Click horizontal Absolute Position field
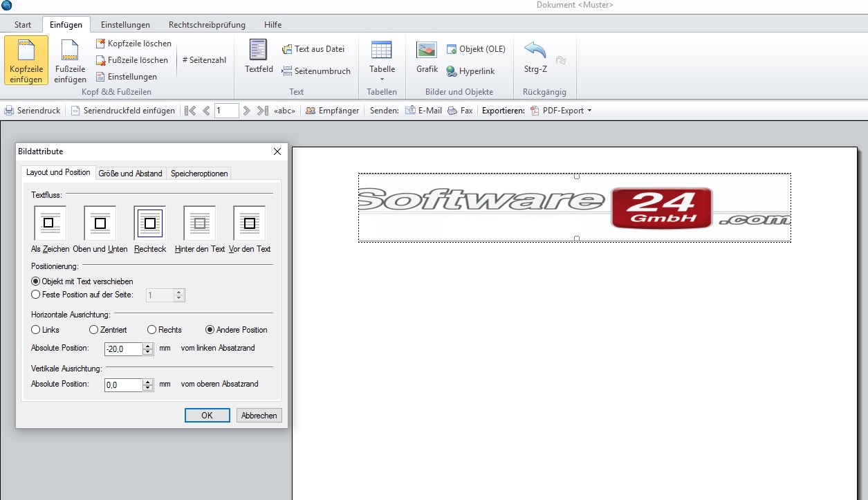 123,349
